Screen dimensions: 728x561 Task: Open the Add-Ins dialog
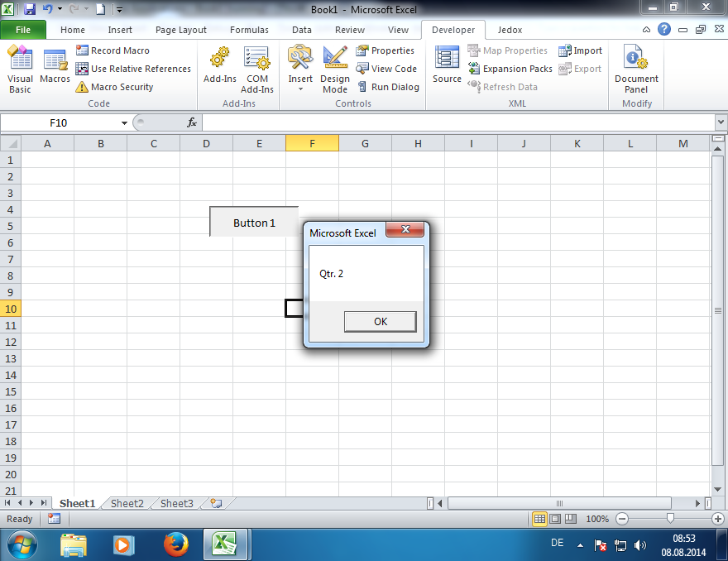pyautogui.click(x=219, y=65)
